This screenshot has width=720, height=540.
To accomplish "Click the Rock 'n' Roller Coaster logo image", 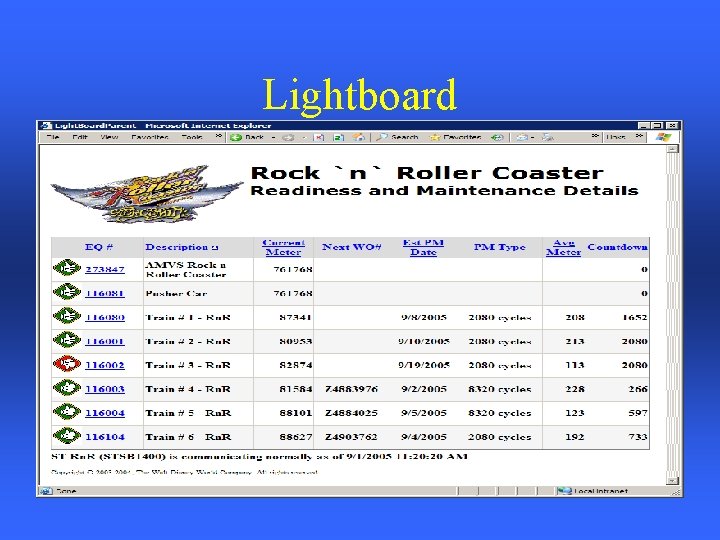I will [x=147, y=194].
